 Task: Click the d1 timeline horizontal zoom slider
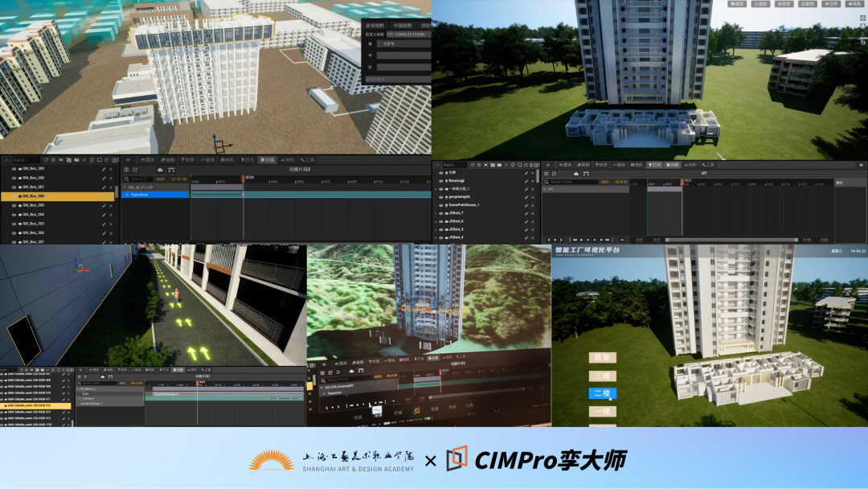coord(731,240)
